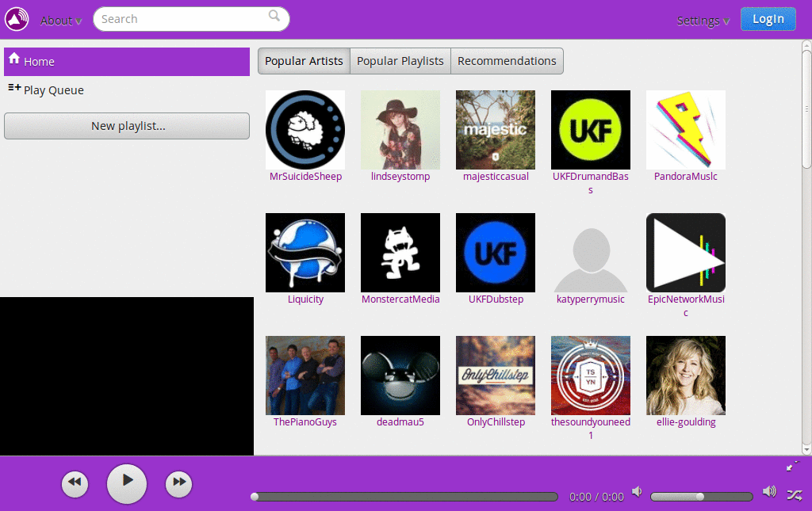The height and width of the screenshot is (511, 812).
Task: Open the PandoraMusic lightning logo
Action: pyautogui.click(x=686, y=130)
